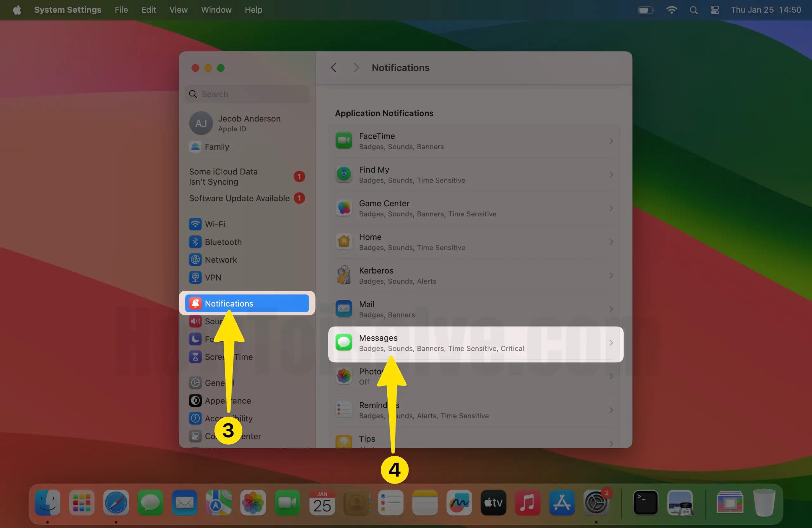The width and height of the screenshot is (812, 528).
Task: Open Photos notification settings
Action: pos(474,376)
